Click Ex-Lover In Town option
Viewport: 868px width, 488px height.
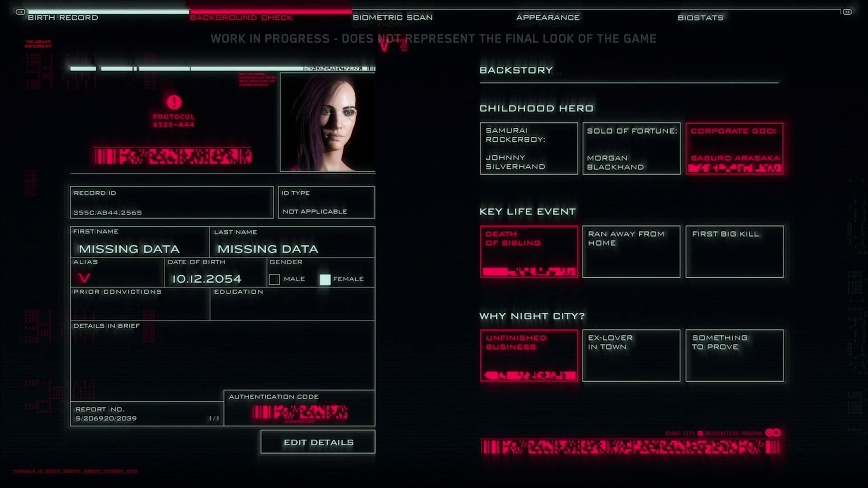(631, 355)
